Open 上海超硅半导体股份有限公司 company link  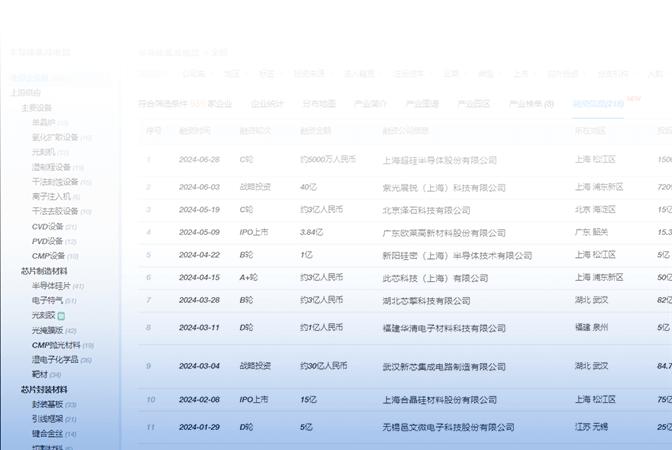pos(440,160)
